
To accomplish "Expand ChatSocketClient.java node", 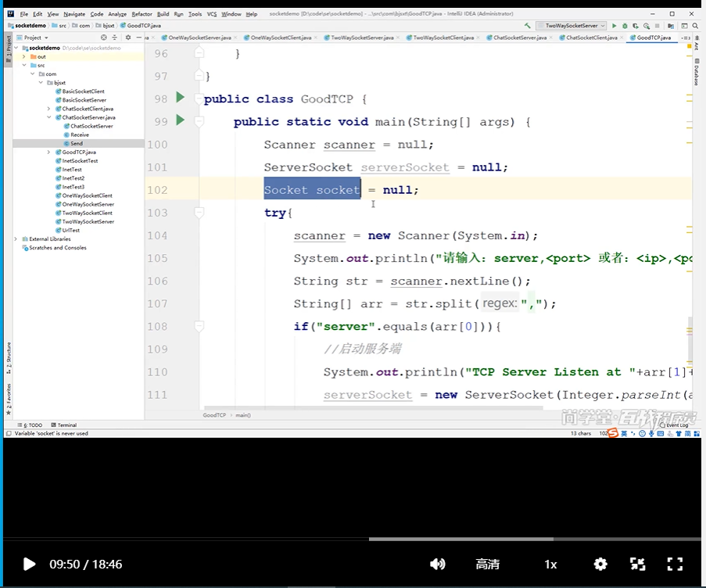I will [48, 109].
